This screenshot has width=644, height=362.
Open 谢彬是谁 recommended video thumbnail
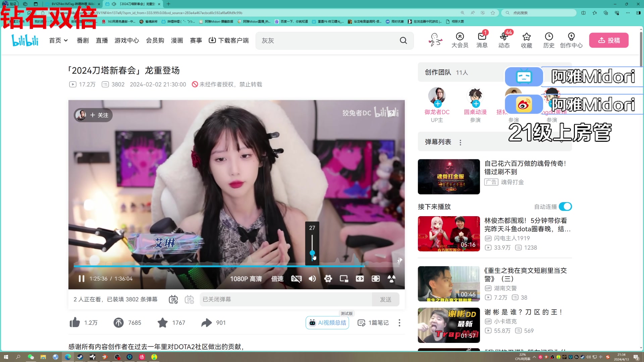pos(449,325)
